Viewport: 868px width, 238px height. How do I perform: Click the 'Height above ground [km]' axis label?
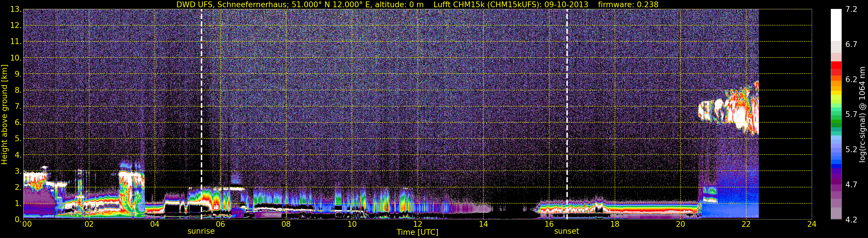4,115
